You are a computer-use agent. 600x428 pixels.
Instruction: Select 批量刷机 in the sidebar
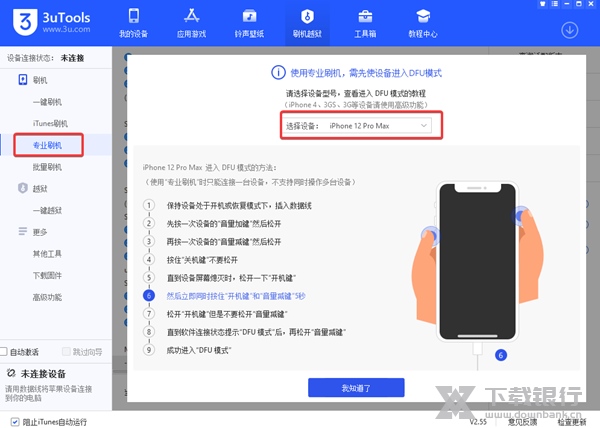[47, 167]
